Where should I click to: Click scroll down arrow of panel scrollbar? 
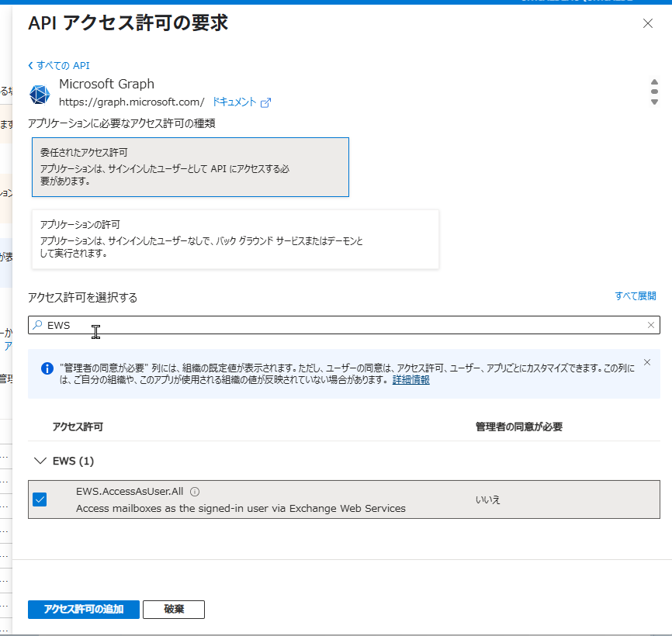pyautogui.click(x=654, y=102)
